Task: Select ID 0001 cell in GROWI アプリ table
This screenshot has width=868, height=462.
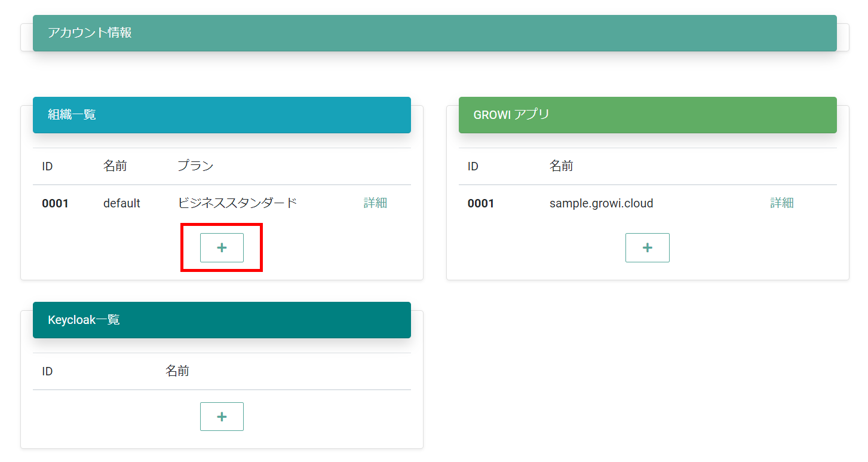Action: coord(481,203)
